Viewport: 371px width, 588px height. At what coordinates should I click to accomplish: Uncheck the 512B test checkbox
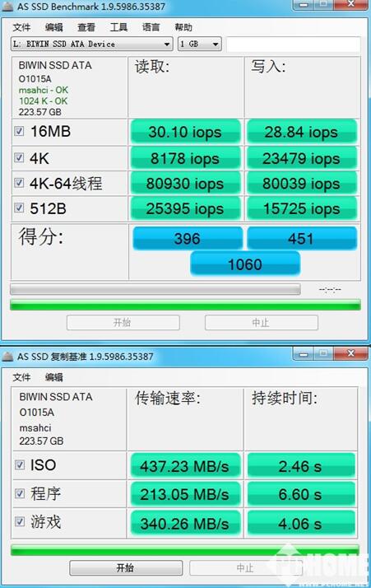click(x=19, y=208)
